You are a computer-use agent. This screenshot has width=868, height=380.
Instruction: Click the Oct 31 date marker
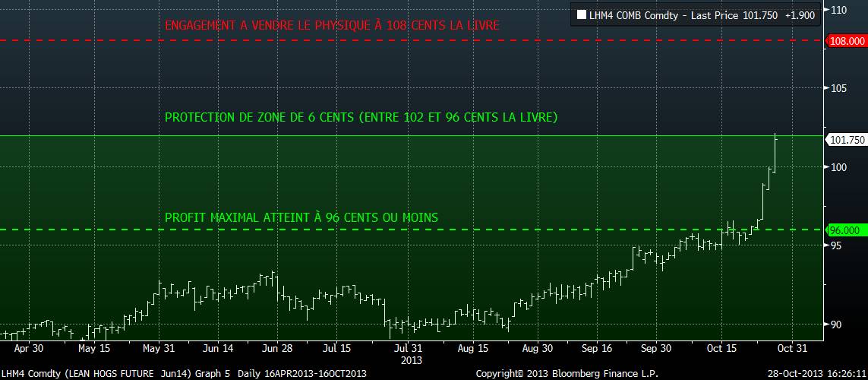792,349
